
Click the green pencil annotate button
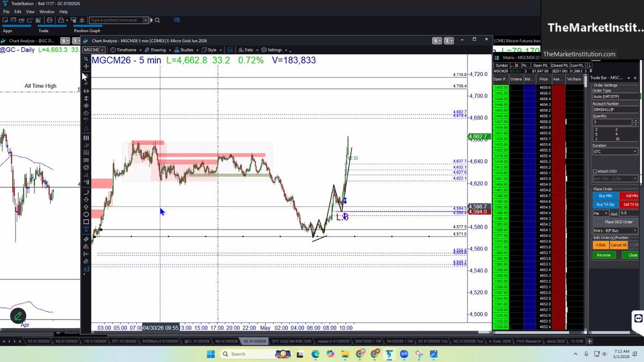(18, 316)
